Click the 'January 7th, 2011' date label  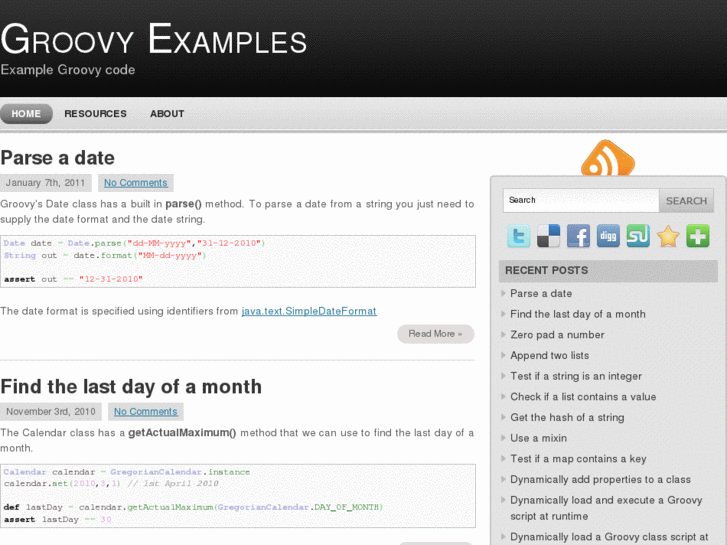[x=45, y=183]
